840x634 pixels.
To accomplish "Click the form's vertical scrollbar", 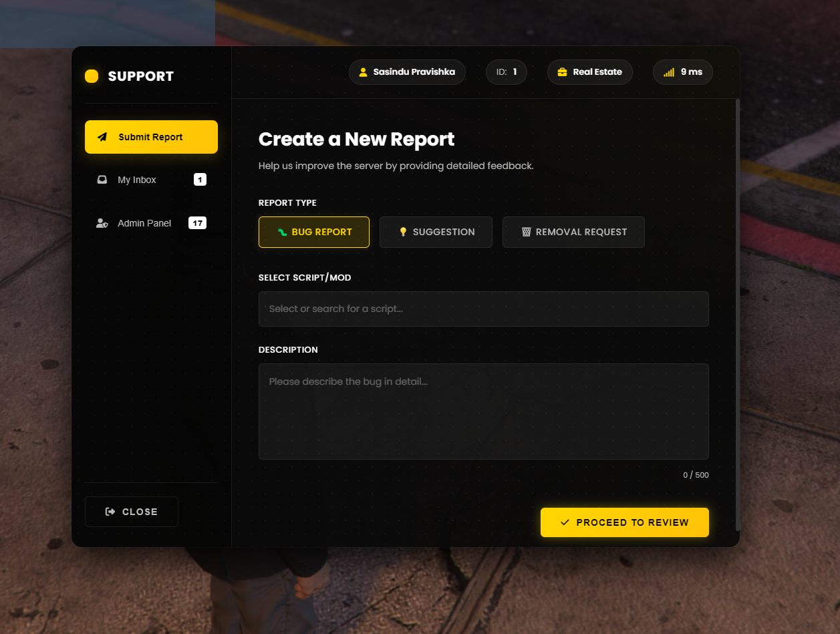I will click(738, 314).
